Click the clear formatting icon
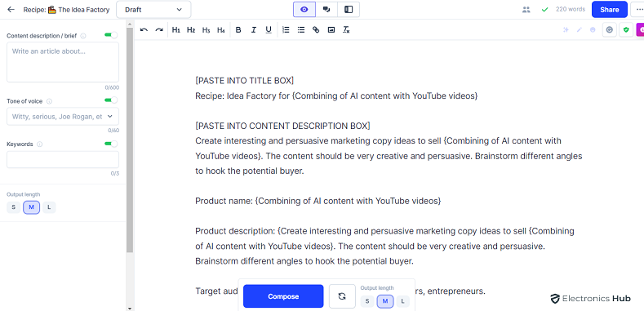This screenshot has width=644, height=311. [x=346, y=30]
